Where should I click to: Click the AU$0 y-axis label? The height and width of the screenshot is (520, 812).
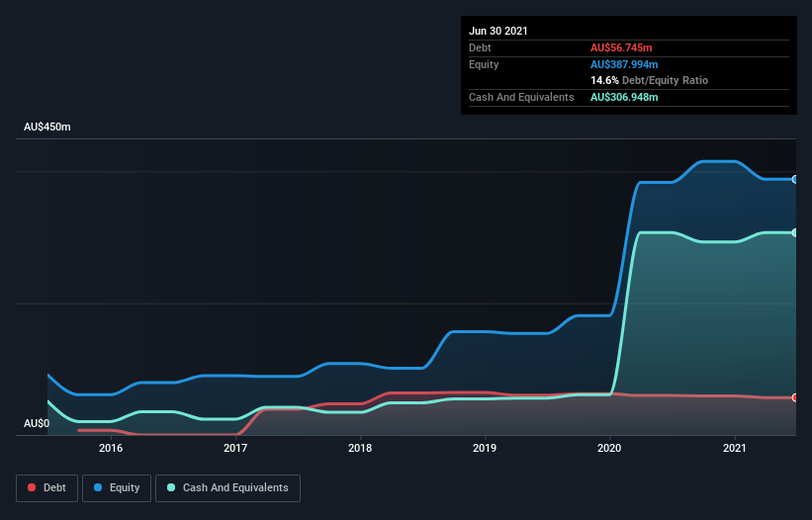[37, 423]
